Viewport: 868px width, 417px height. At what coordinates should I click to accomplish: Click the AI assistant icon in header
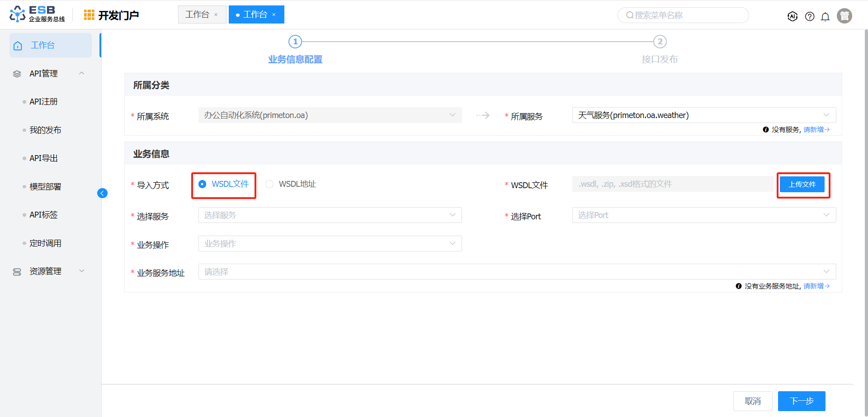click(792, 16)
